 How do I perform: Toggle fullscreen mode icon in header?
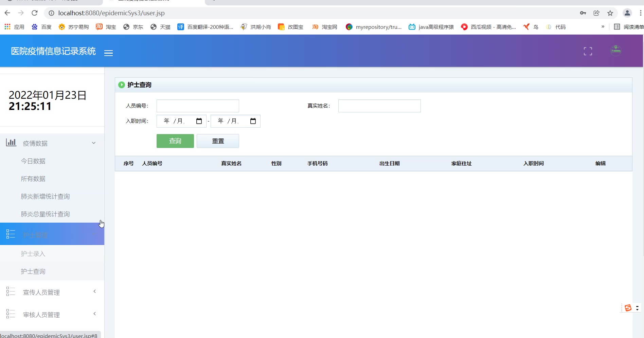point(588,51)
